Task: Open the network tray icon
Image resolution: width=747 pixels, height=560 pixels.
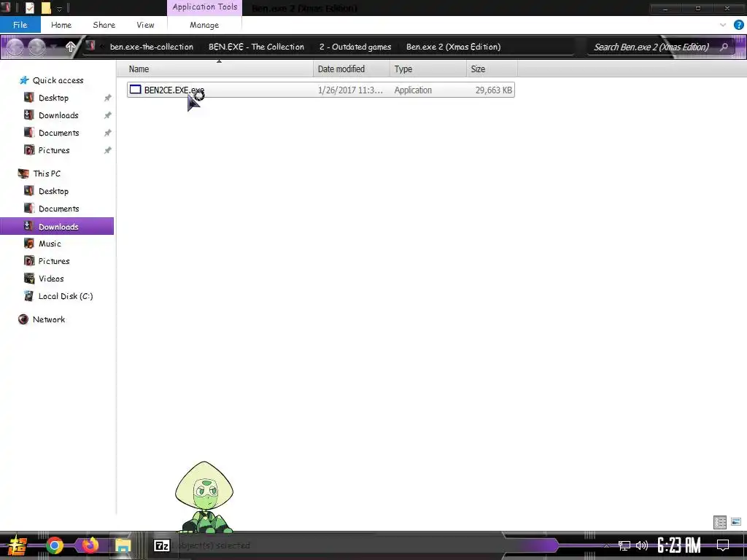Action: 624,545
